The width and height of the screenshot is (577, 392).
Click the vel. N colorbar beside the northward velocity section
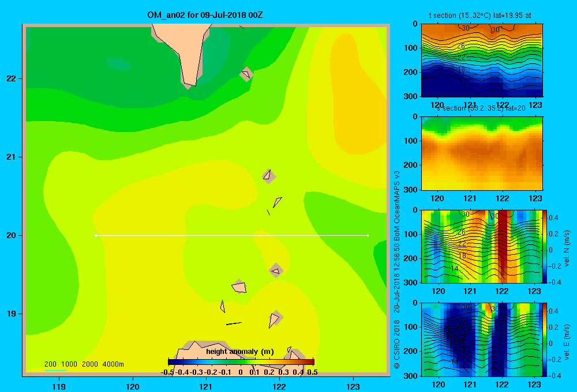[x=545, y=246]
